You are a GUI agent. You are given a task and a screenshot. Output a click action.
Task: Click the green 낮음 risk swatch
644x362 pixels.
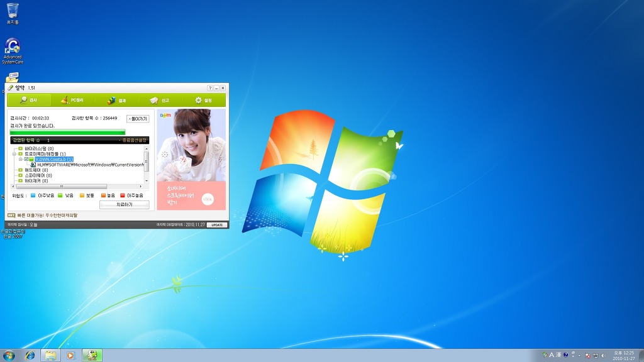60,195
